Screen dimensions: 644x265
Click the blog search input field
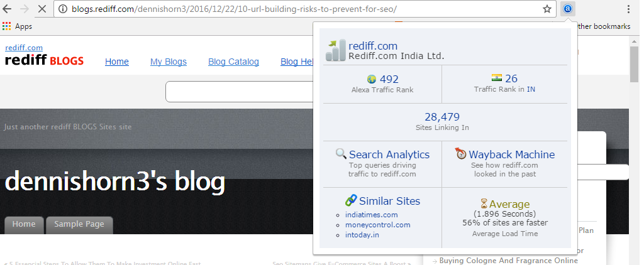(x=240, y=92)
